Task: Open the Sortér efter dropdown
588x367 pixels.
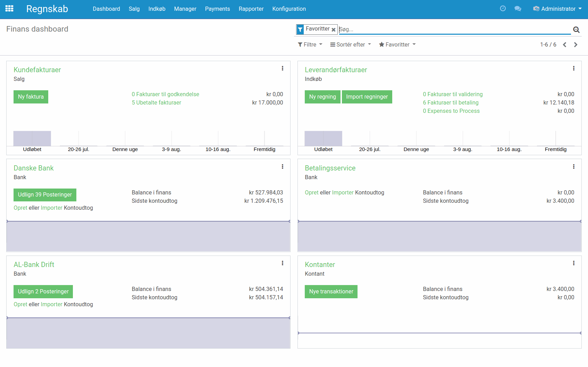Action: click(350, 44)
